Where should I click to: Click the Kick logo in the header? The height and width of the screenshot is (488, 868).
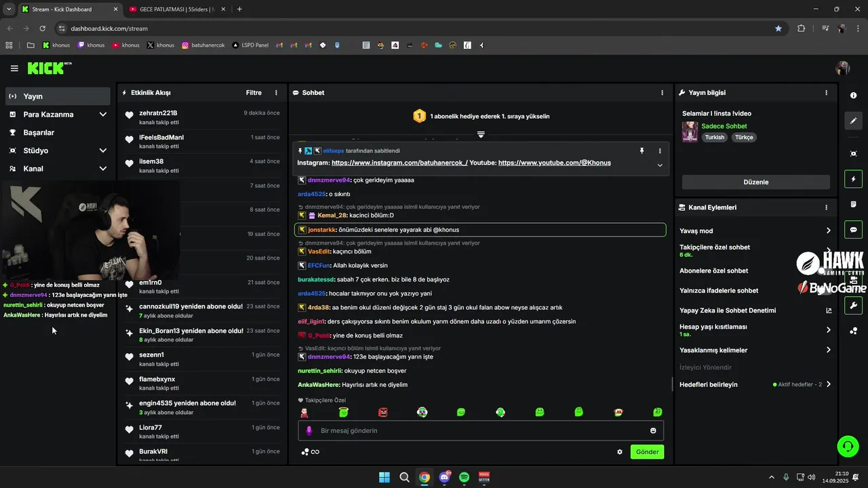click(50, 68)
